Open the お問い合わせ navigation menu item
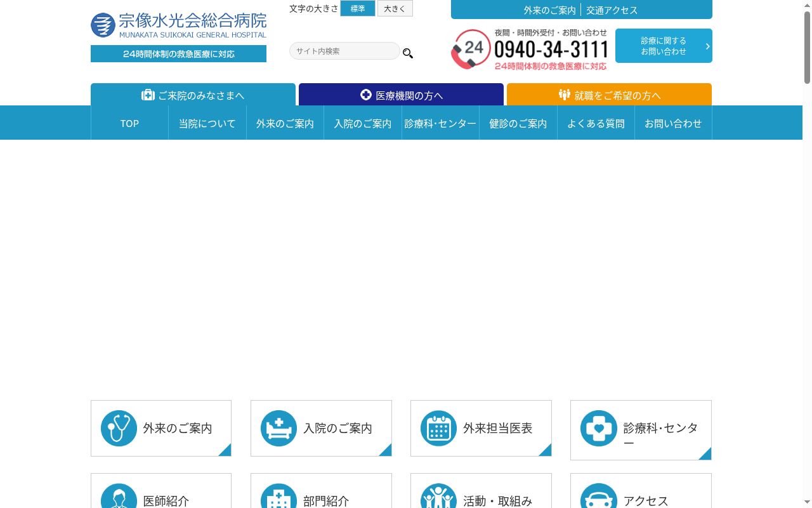This screenshot has width=812, height=508. (x=673, y=123)
